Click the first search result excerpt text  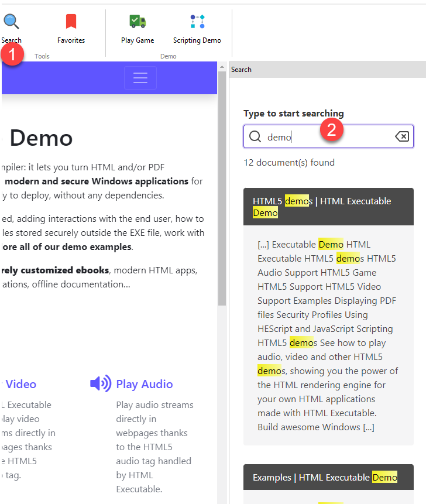(328, 335)
